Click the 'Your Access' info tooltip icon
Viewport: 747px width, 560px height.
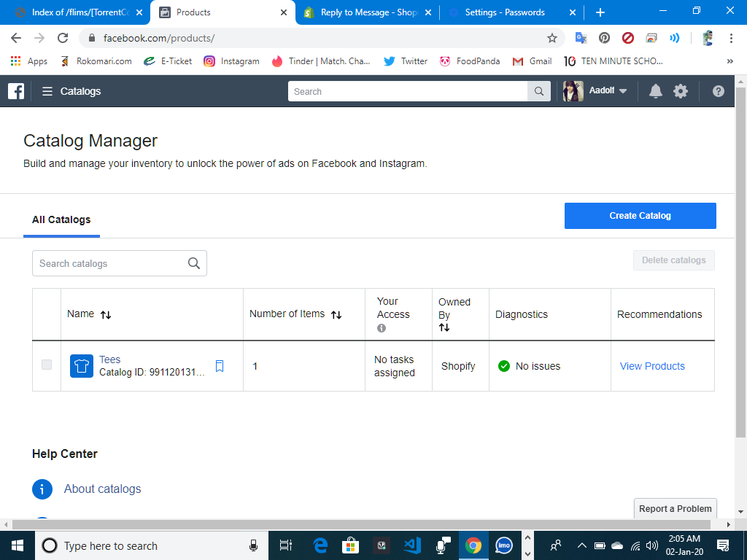381,327
